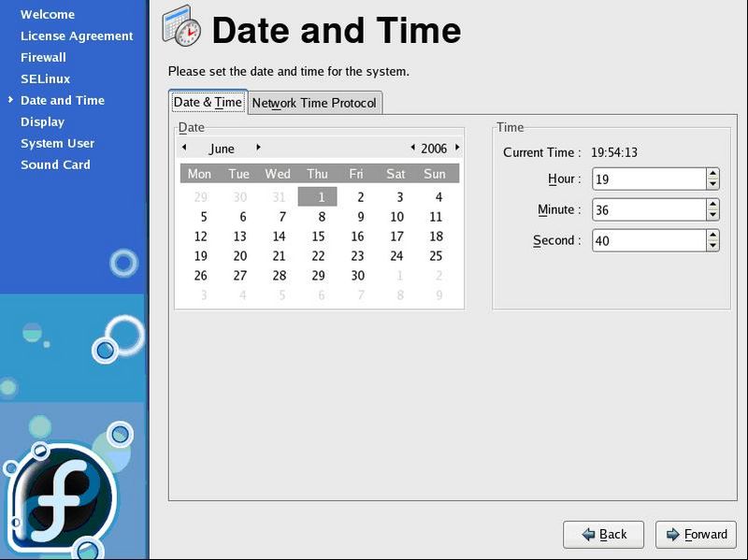
Task: Go Back to previous setup step
Action: [x=603, y=534]
